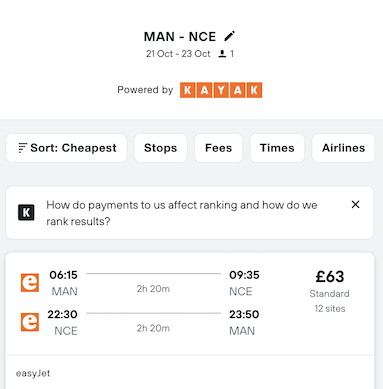Edit the MAN - NCE search with pencil icon

[x=229, y=36]
